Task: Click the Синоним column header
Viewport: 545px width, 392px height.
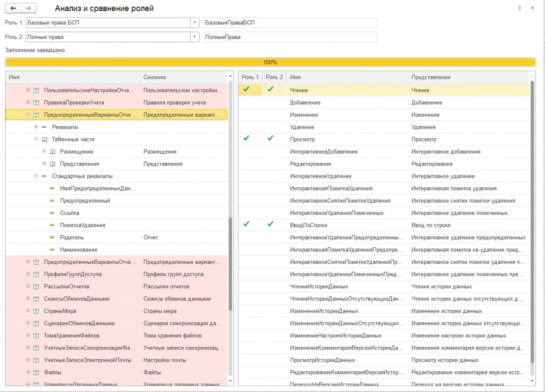Action: pyautogui.click(x=184, y=77)
